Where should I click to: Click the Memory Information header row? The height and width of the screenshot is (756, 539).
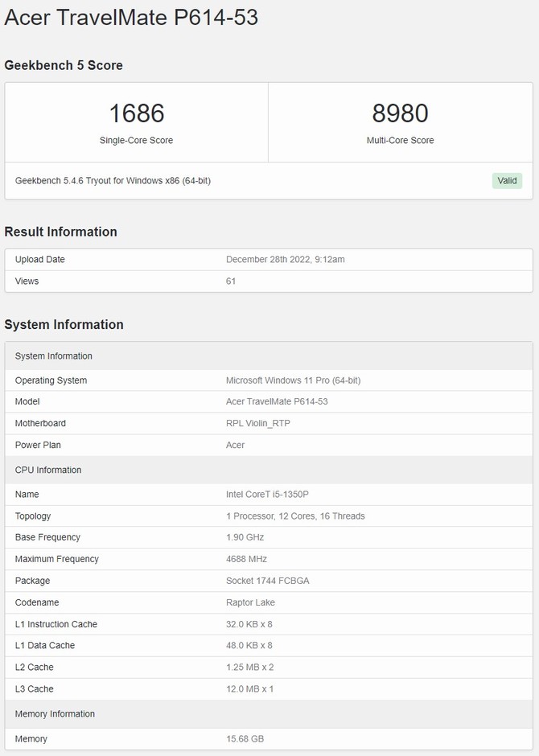pyautogui.click(x=269, y=713)
